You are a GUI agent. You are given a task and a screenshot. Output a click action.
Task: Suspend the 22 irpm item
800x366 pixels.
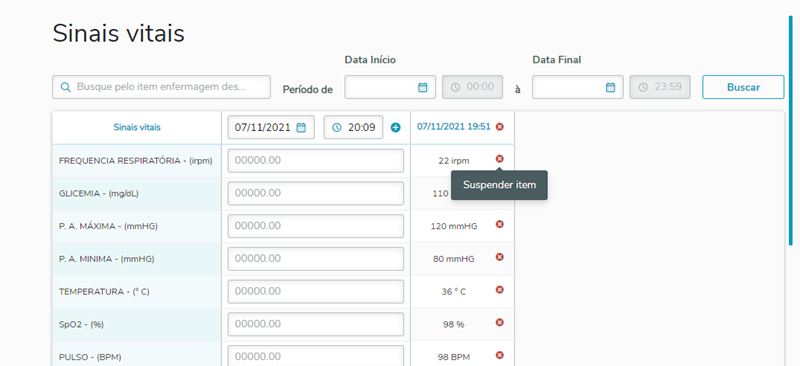tap(499, 159)
